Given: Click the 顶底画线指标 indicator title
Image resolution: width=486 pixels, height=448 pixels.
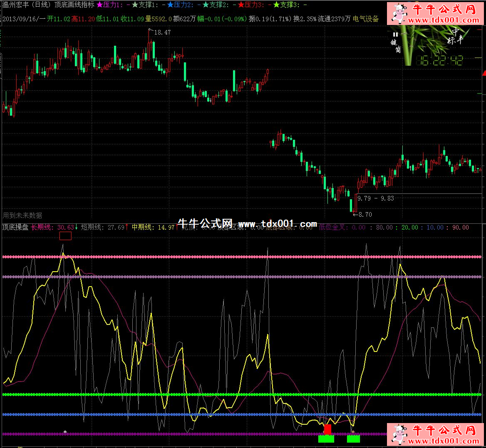Looking at the screenshot, I should click(x=74, y=5).
